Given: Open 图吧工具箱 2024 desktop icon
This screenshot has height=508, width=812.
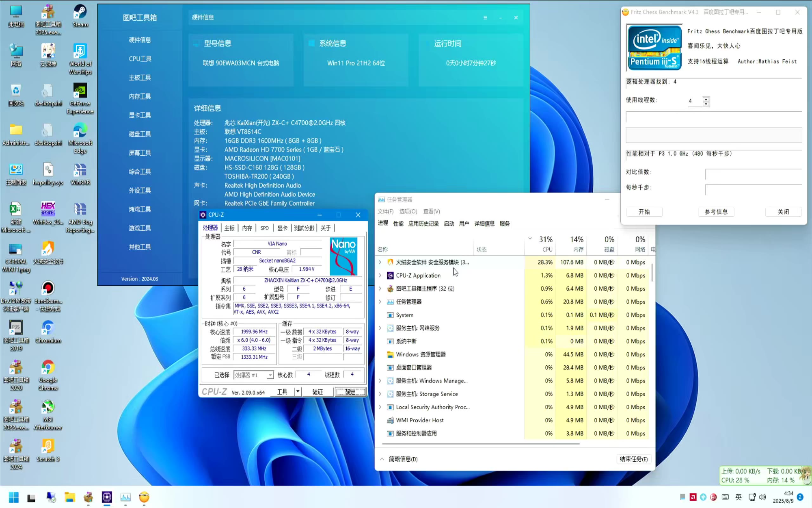Looking at the screenshot, I should click(x=16, y=454).
